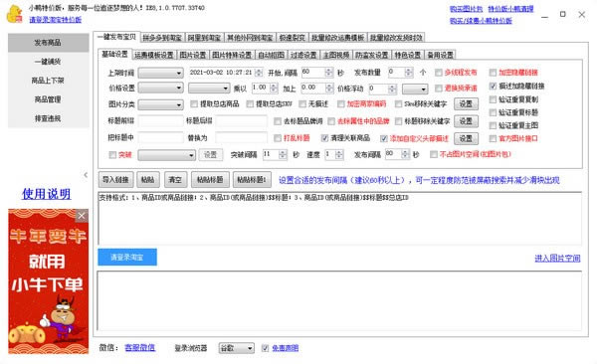The width and height of the screenshot is (597, 364).
Task: Open the 小牛下单 advertisement image
Action: (x=49, y=281)
